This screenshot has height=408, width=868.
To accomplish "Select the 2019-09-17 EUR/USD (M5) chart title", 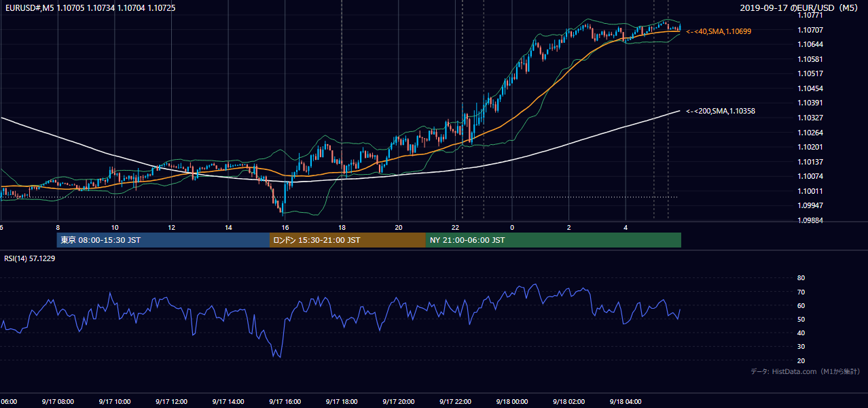I will point(800,8).
